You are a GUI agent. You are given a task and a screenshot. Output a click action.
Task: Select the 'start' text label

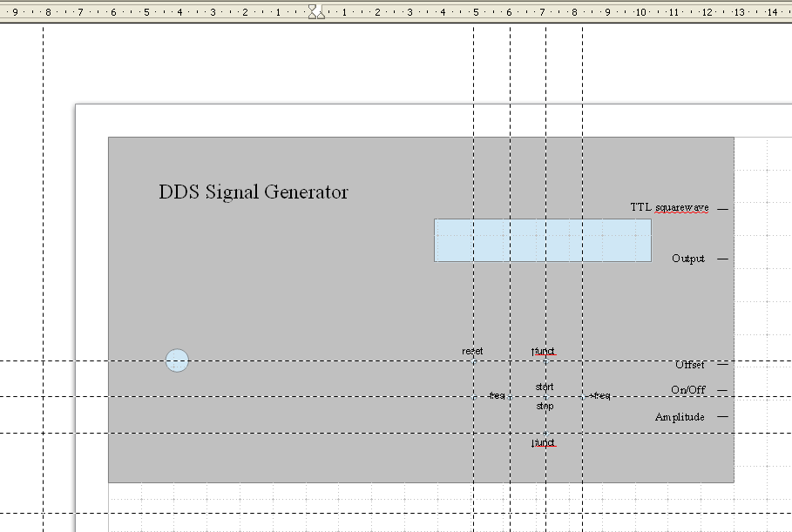point(545,387)
